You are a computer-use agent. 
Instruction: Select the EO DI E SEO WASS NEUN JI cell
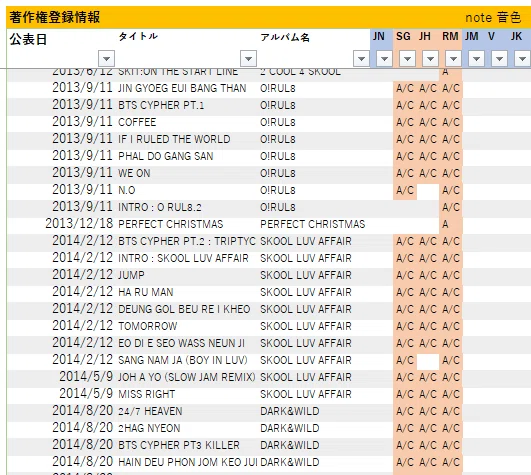point(181,343)
